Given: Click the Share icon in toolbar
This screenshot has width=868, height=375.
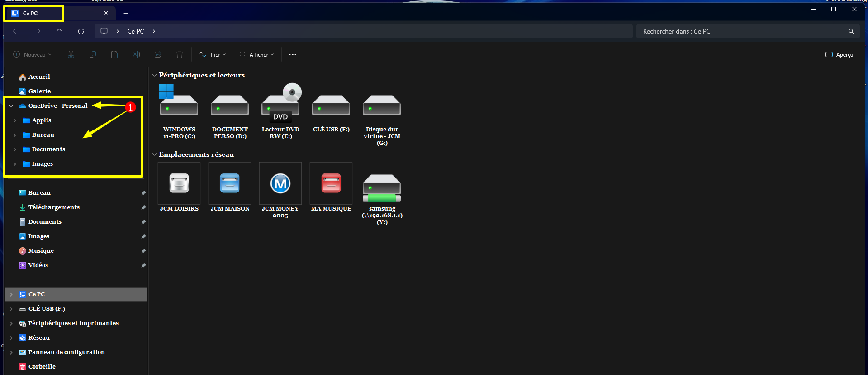Looking at the screenshot, I should coord(158,54).
